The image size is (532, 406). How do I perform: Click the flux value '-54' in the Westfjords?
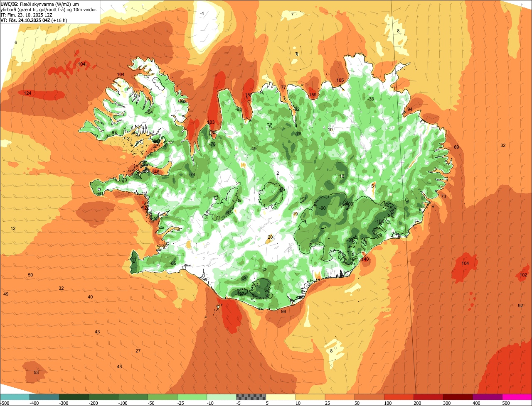150,112
